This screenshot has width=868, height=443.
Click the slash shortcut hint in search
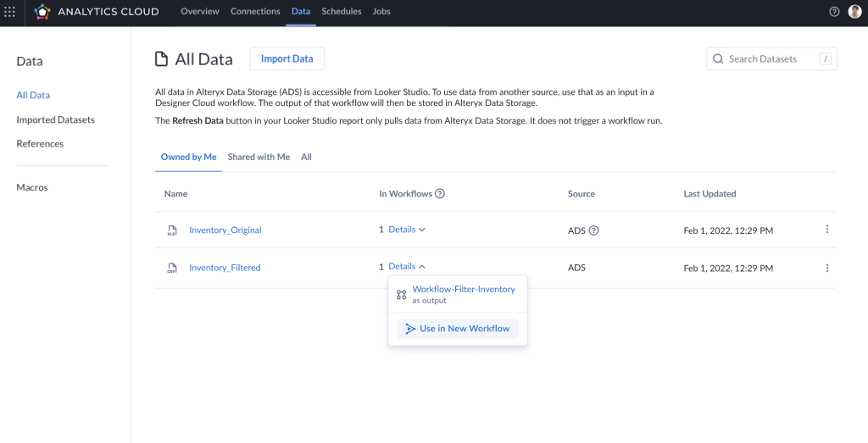[x=826, y=58]
